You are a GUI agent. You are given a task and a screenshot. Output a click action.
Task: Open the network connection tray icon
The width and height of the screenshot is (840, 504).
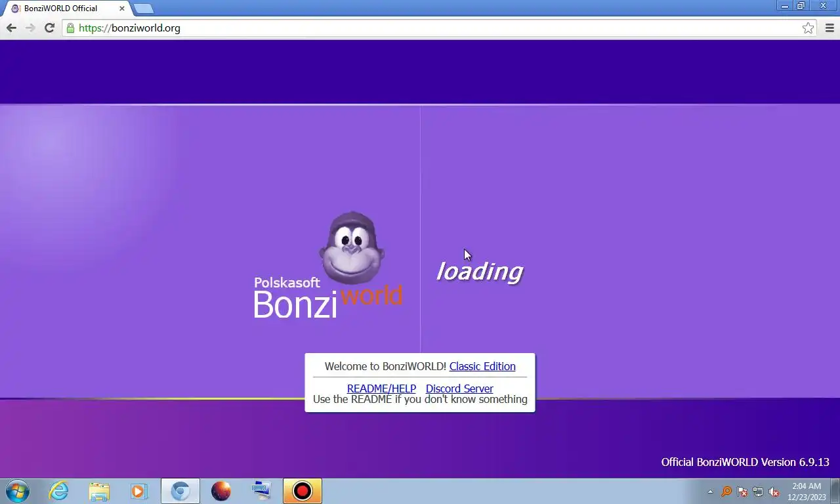758,492
